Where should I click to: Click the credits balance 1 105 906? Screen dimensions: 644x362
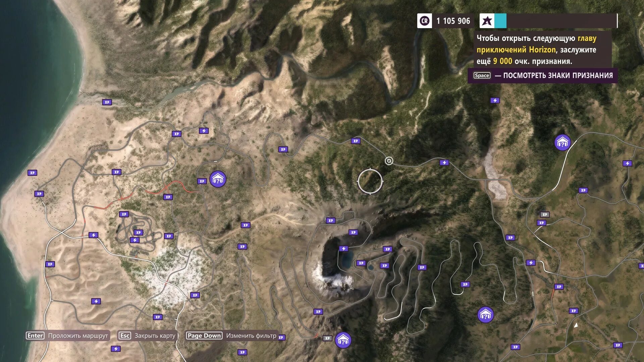[453, 21]
